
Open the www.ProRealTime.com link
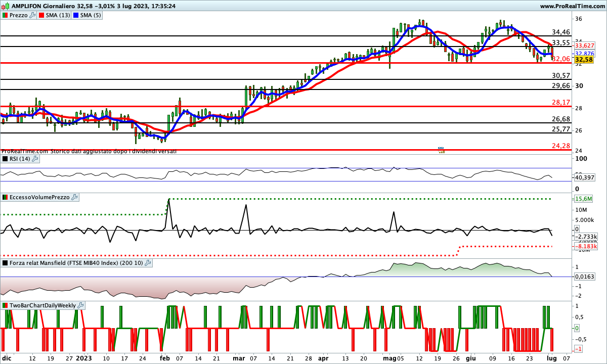point(572,6)
